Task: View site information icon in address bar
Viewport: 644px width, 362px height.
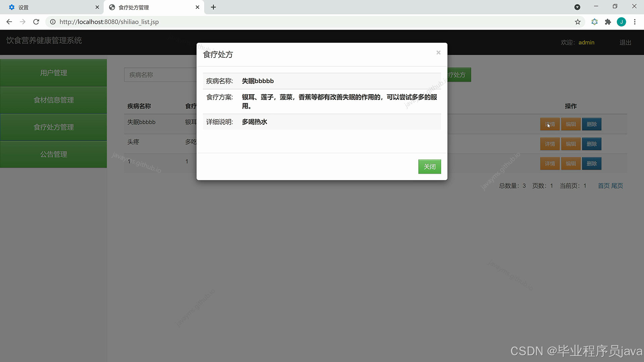Action: click(x=53, y=22)
